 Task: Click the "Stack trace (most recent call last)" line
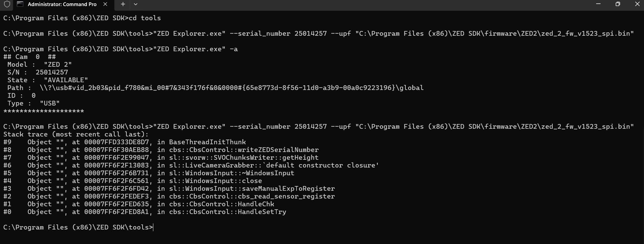pyautogui.click(x=76, y=134)
